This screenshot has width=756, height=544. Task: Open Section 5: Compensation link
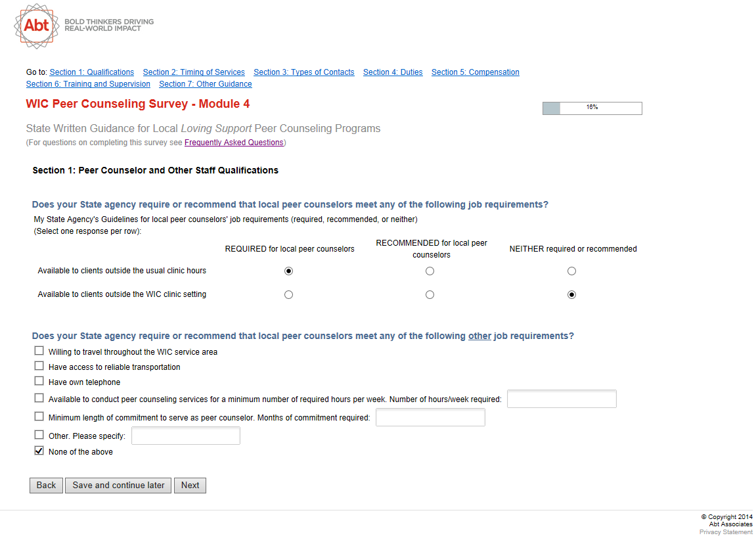pyautogui.click(x=476, y=72)
